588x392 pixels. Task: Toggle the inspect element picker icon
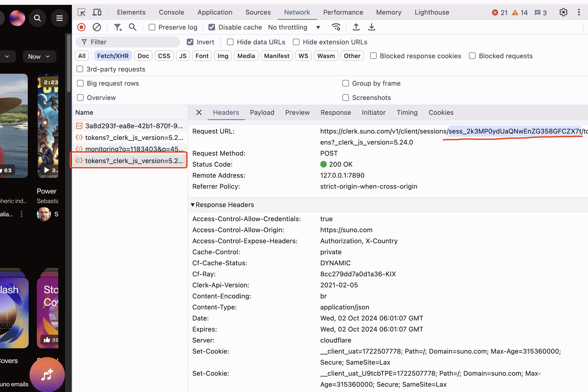pyautogui.click(x=81, y=12)
